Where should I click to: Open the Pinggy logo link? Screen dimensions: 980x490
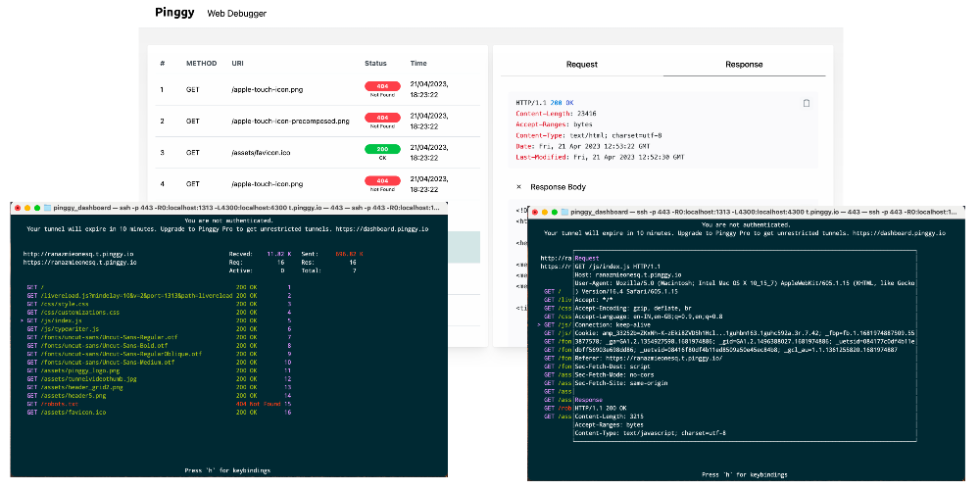(174, 12)
